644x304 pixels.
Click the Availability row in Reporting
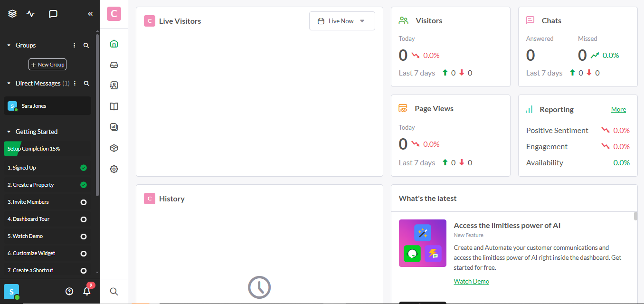click(x=578, y=162)
